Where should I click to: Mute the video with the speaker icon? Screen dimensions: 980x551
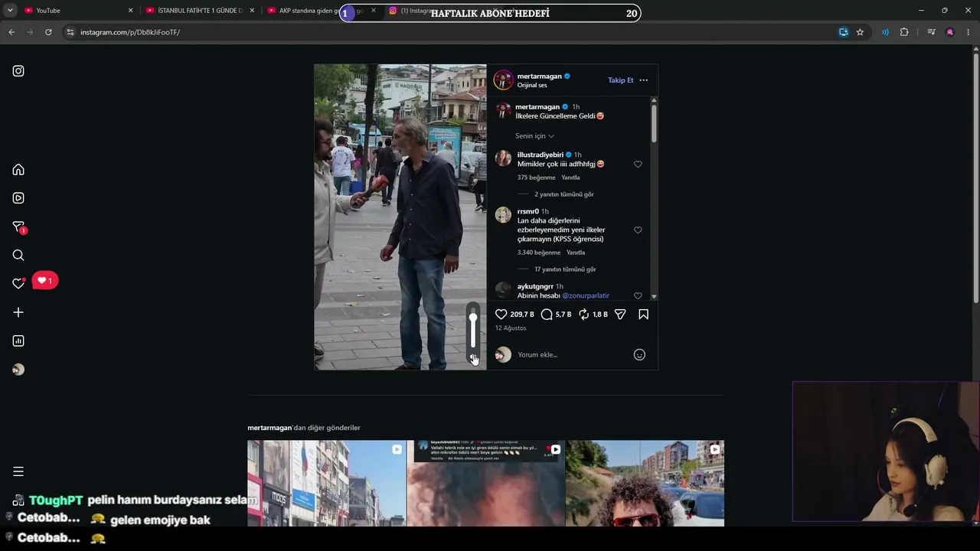tap(473, 357)
